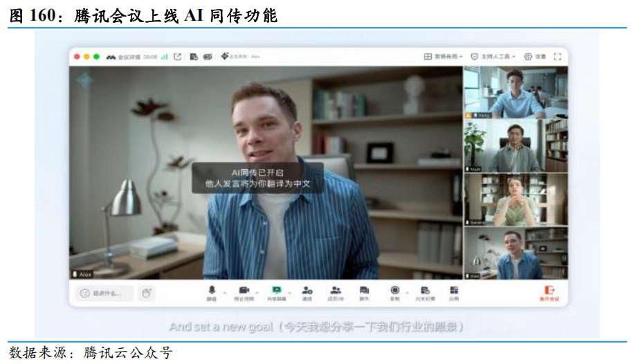This screenshot has height=364, width=638.
Task: Expand the camera options arrow
Action: tap(257, 293)
